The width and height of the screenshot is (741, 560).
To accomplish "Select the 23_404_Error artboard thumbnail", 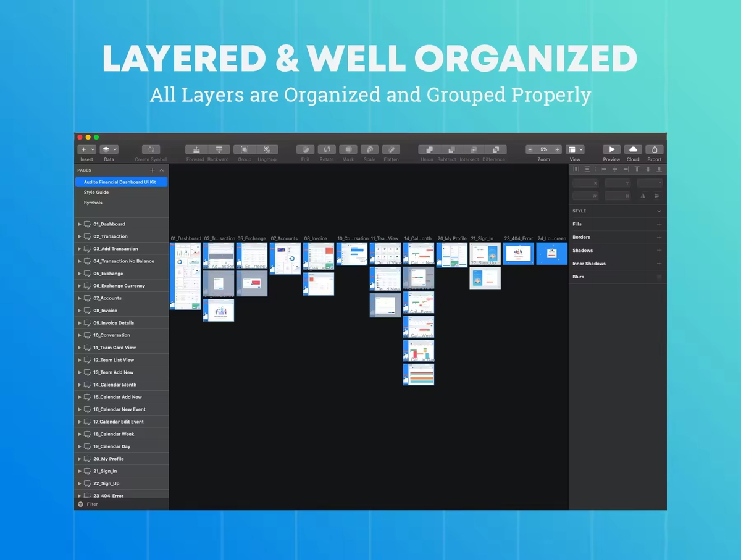I will click(x=518, y=253).
